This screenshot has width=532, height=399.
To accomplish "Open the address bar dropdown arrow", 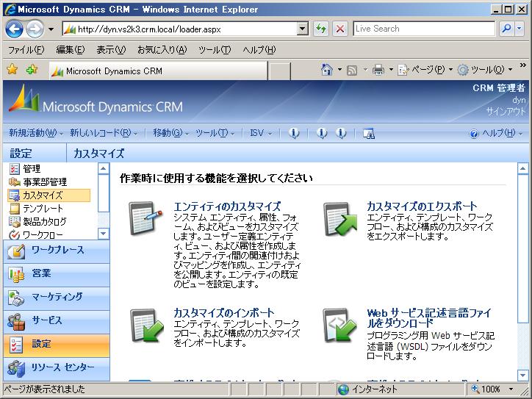I will click(302, 29).
